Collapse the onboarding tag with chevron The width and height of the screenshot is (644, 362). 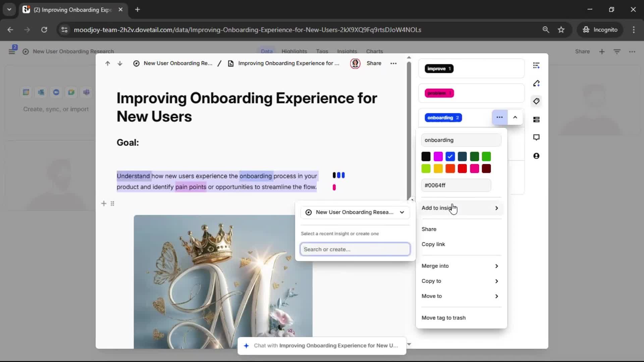point(515,117)
